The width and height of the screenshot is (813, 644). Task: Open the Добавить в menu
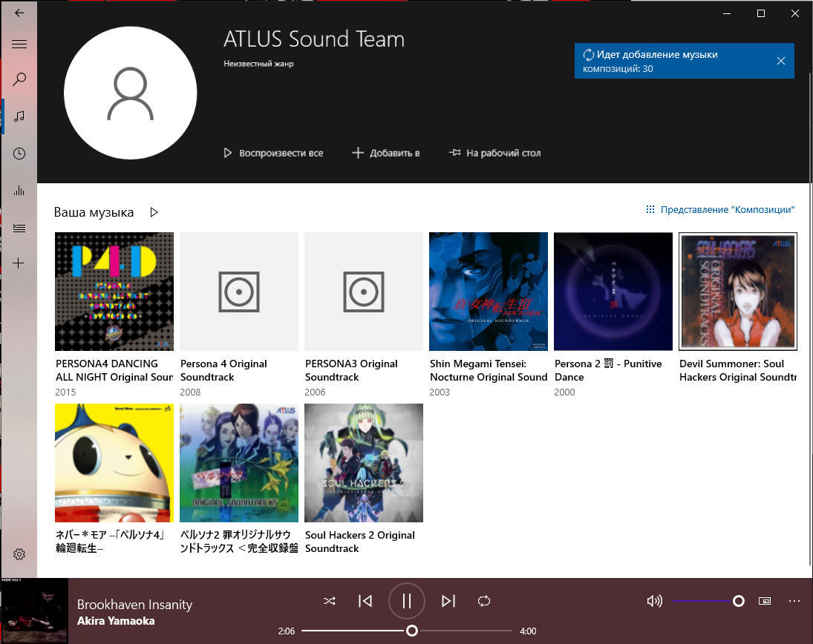click(x=386, y=153)
